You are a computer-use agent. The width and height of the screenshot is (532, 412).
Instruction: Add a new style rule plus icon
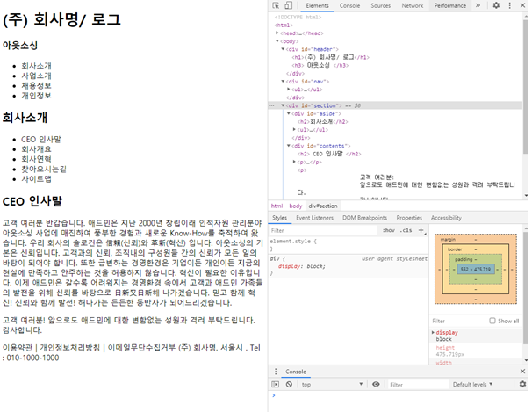click(421, 230)
